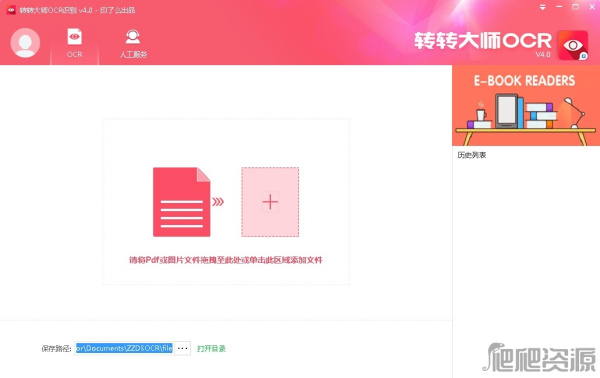600x378 pixels.
Task: Click the drag-or-add-file instruction text
Action: pos(226,260)
